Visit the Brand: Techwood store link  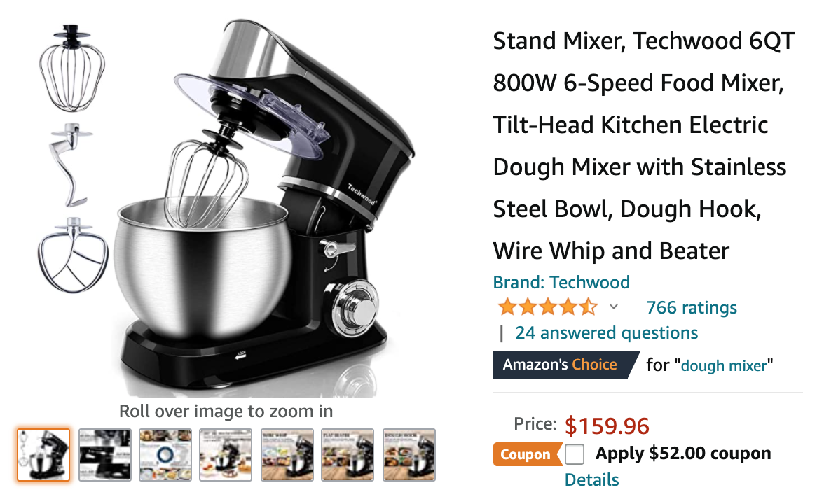tap(561, 282)
